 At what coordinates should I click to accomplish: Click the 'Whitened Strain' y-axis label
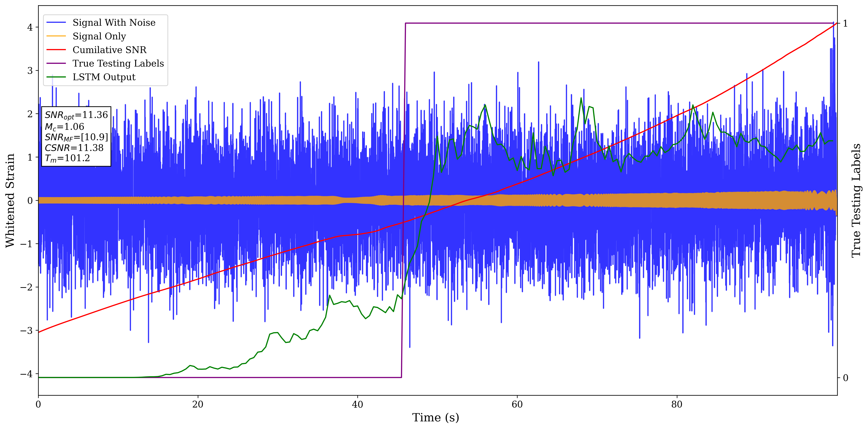10,200
